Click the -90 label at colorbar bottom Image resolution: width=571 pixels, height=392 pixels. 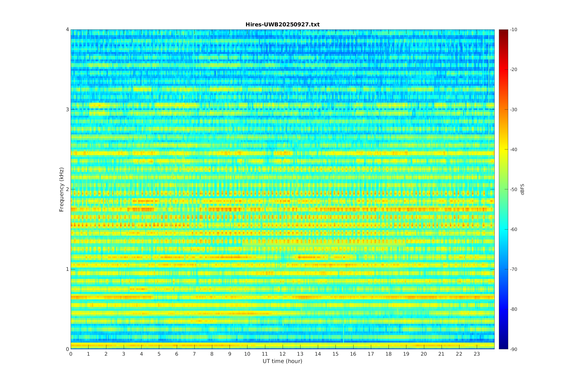point(513,349)
